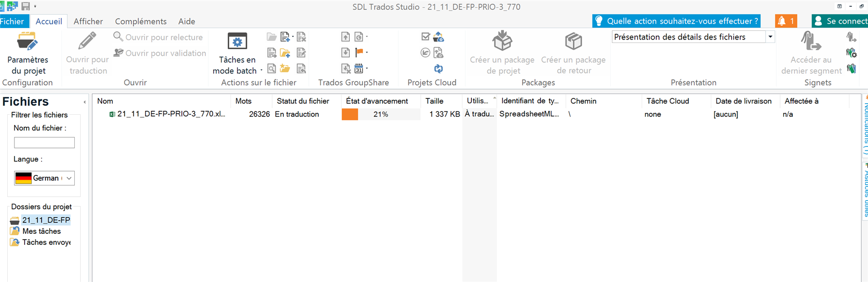This screenshot has width=868, height=282.
Task: Click Accéder au dernier segment
Action: pos(812,53)
